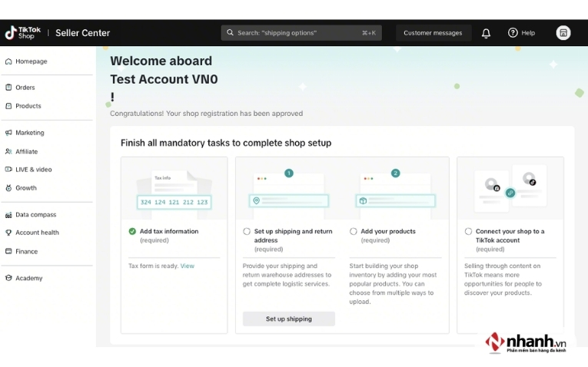Click the Products bag icon

click(8, 106)
